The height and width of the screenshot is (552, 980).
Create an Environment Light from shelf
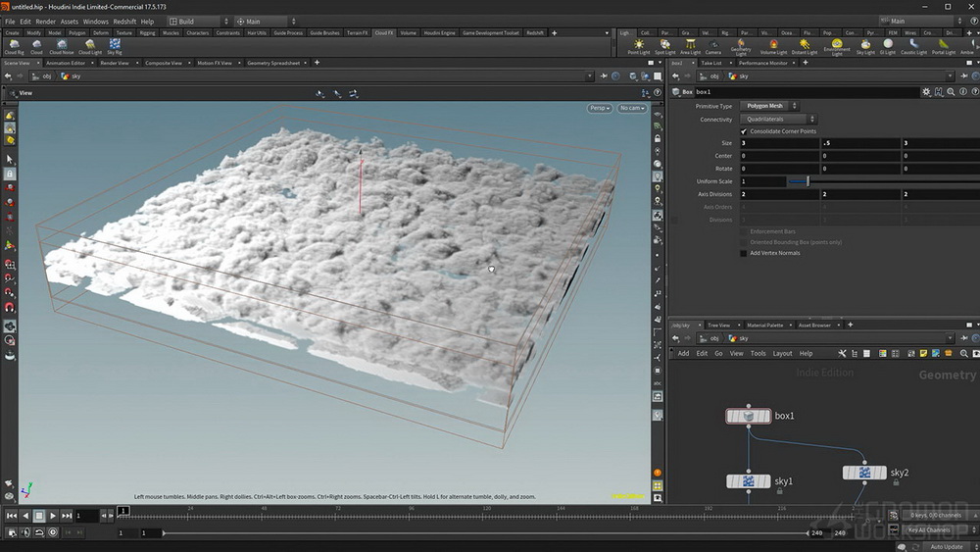pos(837,47)
